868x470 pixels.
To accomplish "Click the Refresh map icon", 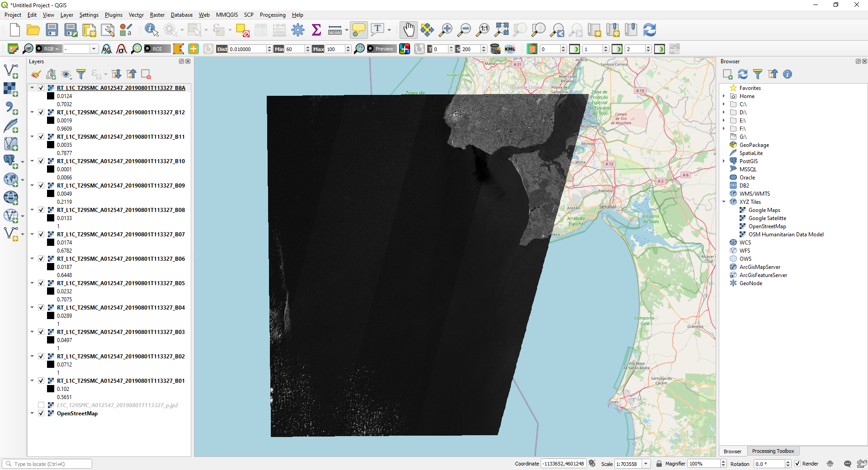I will point(650,30).
